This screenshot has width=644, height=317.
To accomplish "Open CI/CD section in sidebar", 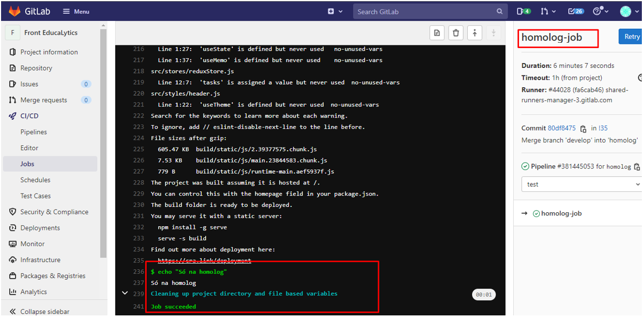I will (x=29, y=116).
